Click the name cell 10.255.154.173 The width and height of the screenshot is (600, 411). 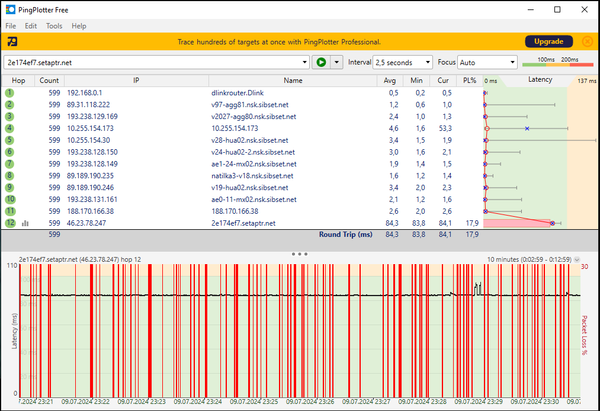point(235,128)
